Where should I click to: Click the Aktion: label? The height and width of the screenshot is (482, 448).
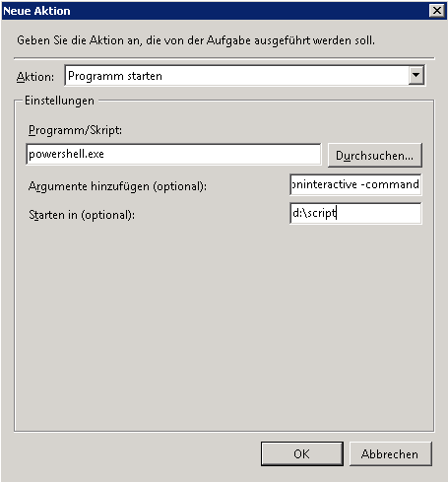(35, 77)
